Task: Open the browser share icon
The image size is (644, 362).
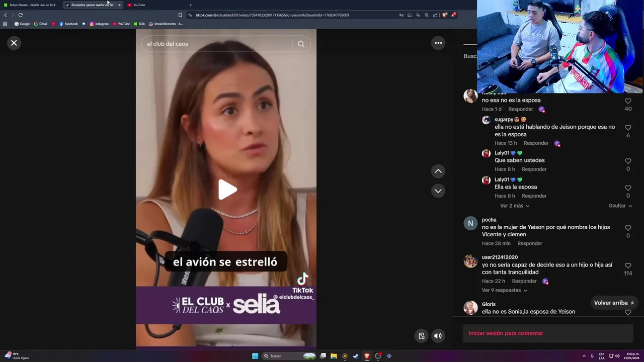Action: pos(435,15)
